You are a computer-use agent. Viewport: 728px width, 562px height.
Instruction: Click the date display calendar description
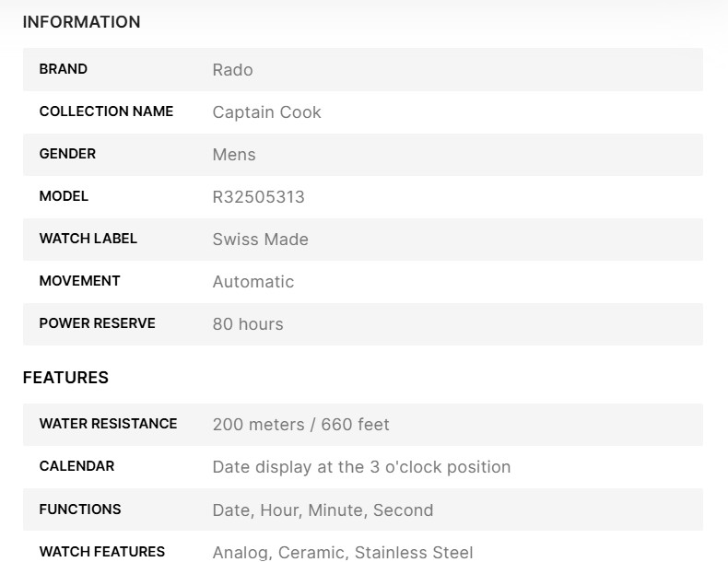(x=361, y=467)
